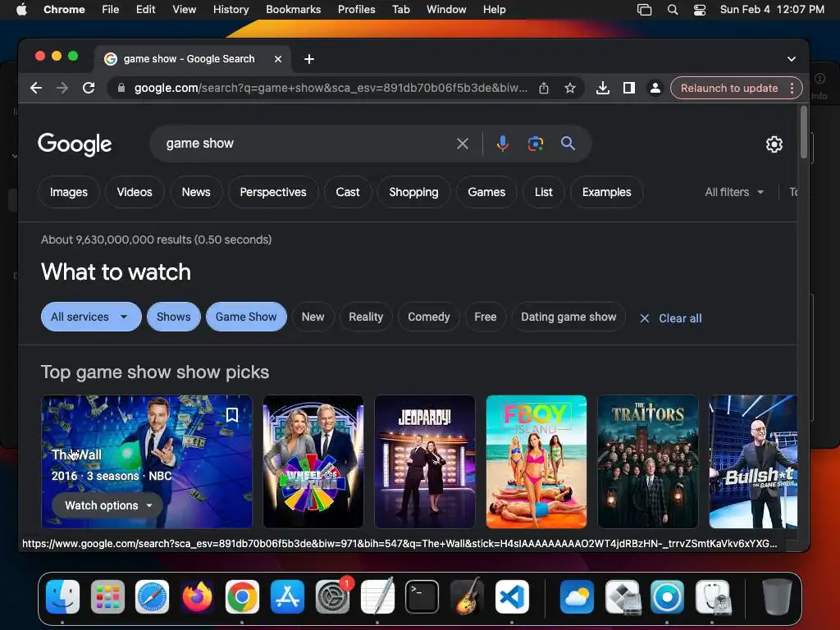
Task: Enable the Reality filter chip
Action: point(366,317)
